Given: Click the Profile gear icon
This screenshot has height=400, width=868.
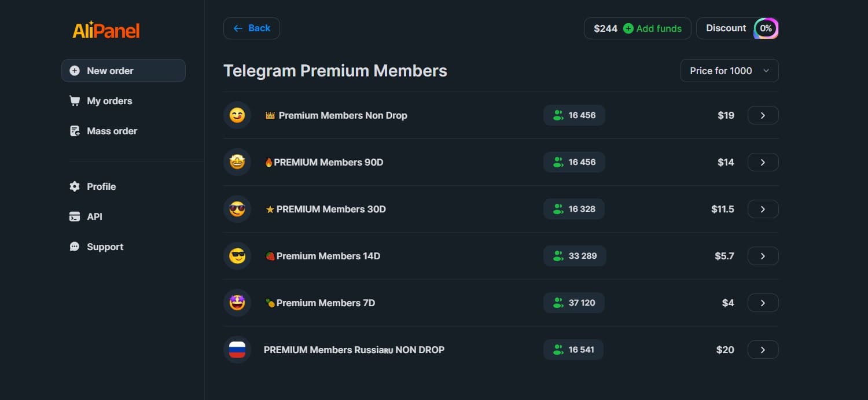Looking at the screenshot, I should tap(74, 186).
